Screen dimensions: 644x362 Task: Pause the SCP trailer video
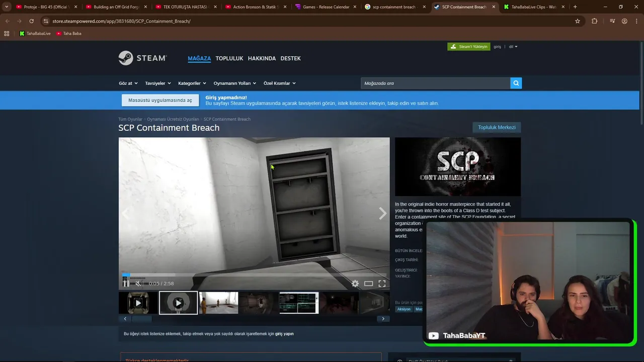125,284
